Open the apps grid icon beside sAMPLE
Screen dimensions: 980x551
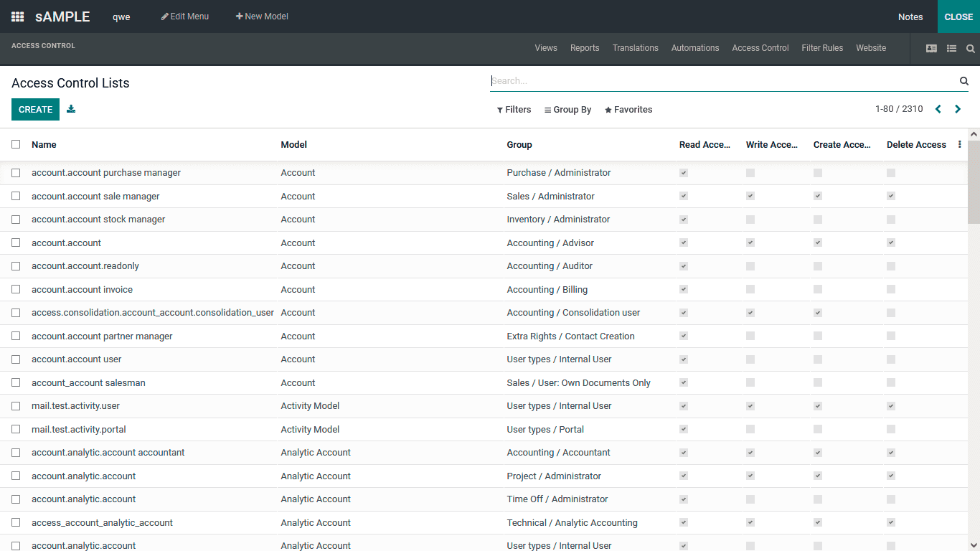click(x=17, y=16)
